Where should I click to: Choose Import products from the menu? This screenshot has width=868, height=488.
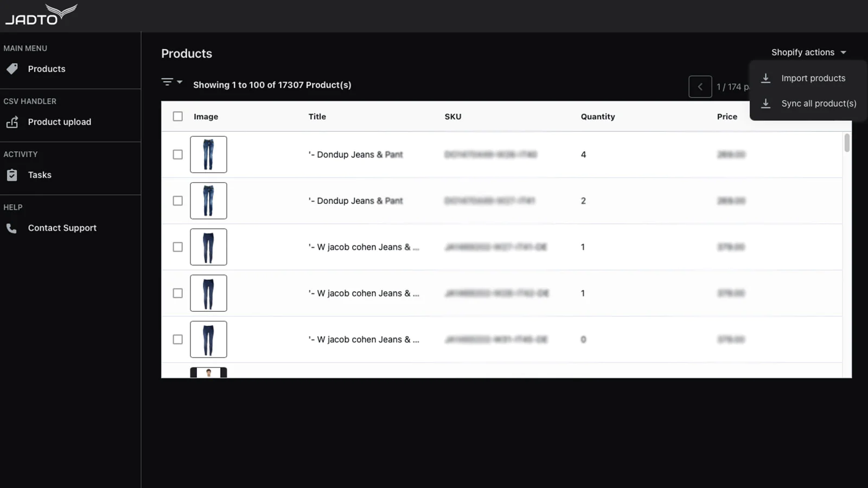point(813,78)
